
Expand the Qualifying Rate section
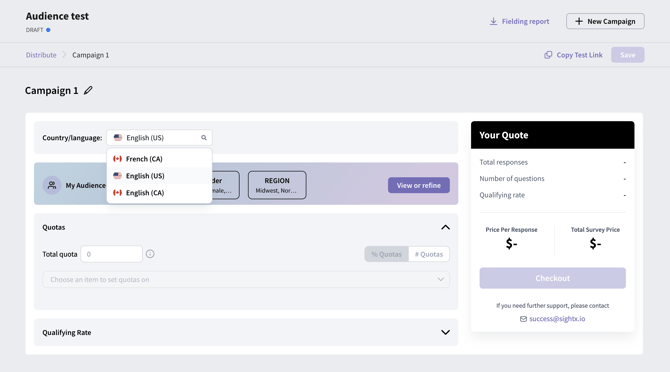pos(445,332)
